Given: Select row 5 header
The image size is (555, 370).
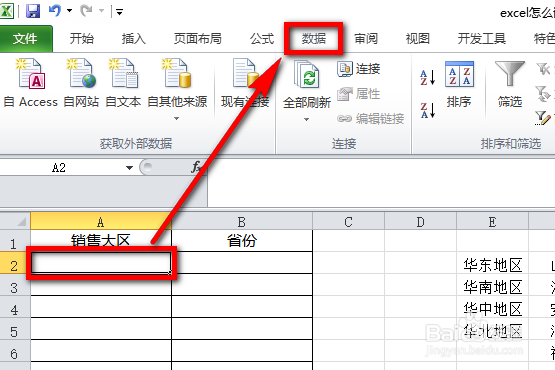Looking at the screenshot, I should [15, 329].
